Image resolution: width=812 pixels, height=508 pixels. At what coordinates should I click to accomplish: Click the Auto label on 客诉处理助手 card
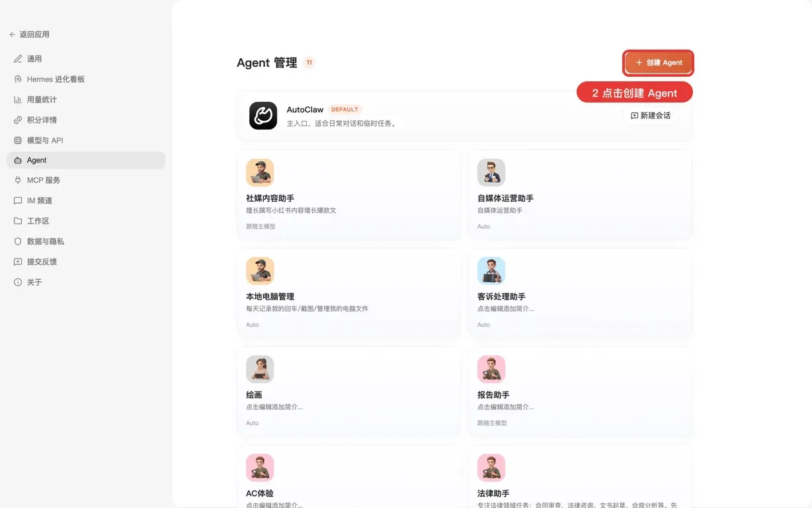coord(484,325)
